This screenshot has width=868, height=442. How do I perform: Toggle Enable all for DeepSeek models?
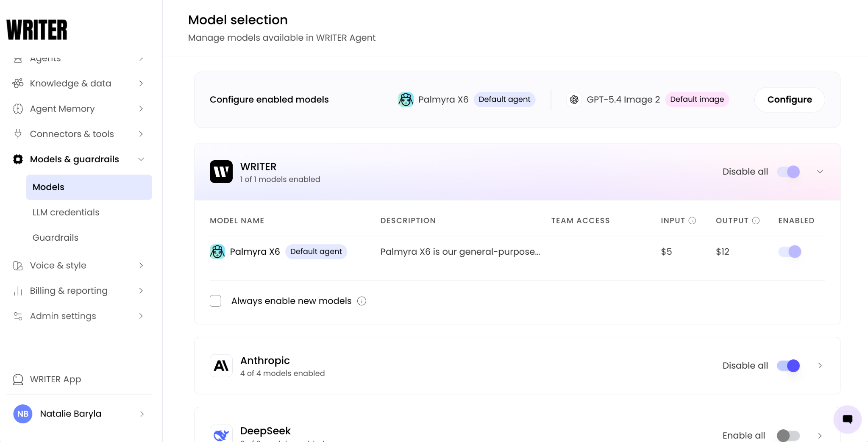click(788, 435)
